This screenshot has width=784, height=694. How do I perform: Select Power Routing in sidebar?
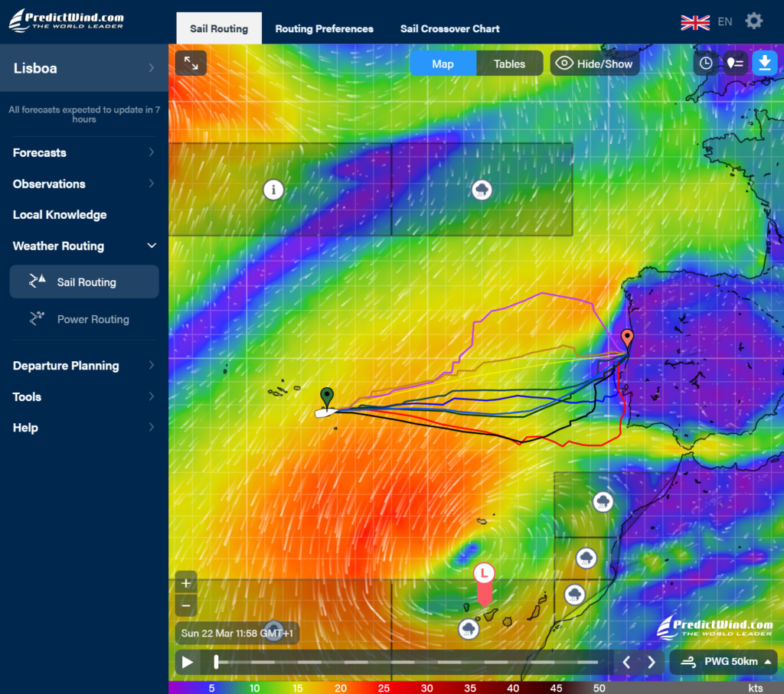(x=93, y=319)
